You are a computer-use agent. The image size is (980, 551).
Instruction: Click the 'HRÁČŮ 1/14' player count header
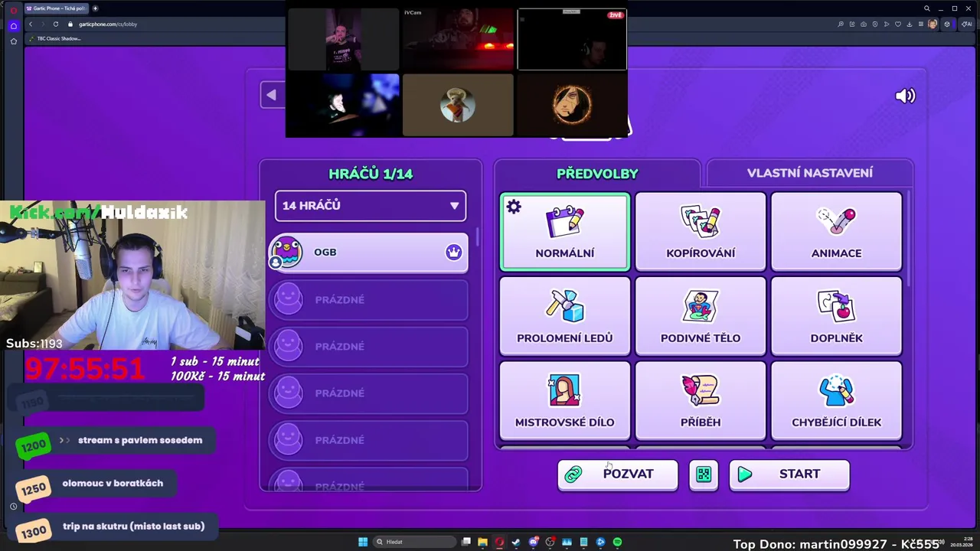point(371,174)
